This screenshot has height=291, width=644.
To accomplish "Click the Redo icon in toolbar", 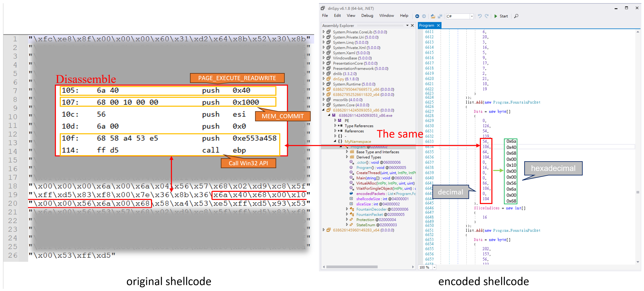I will coord(487,16).
